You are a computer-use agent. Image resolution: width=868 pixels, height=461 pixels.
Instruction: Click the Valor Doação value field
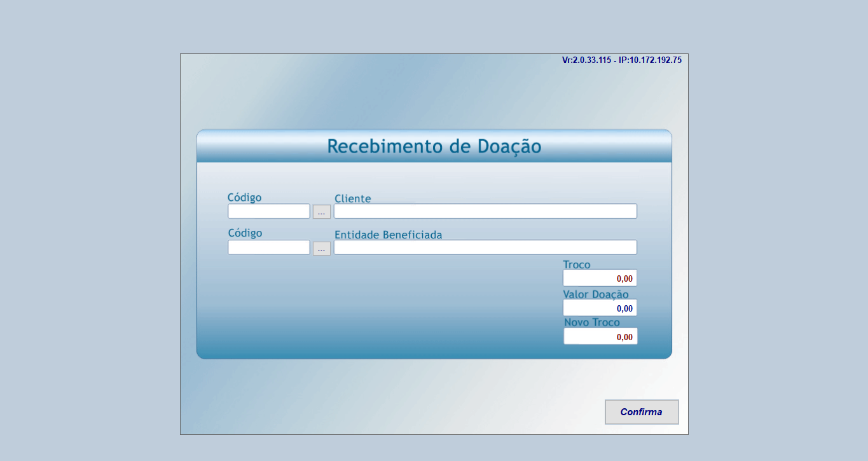(x=600, y=308)
